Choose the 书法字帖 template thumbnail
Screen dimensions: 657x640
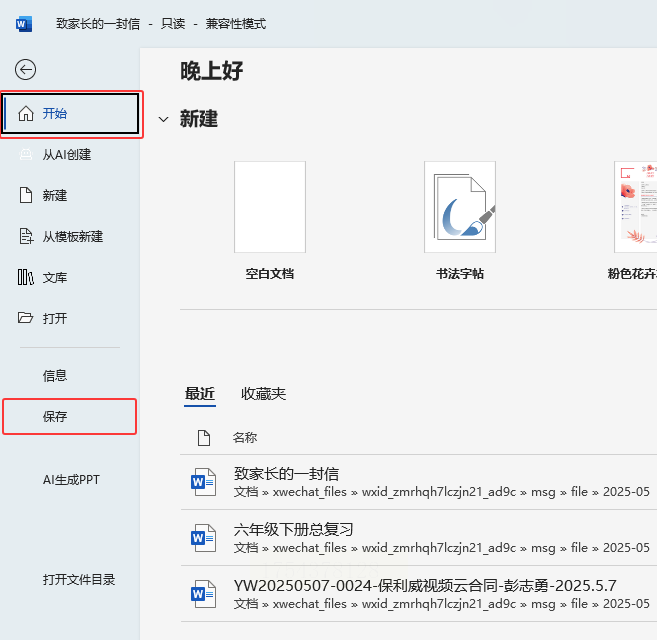coord(460,207)
